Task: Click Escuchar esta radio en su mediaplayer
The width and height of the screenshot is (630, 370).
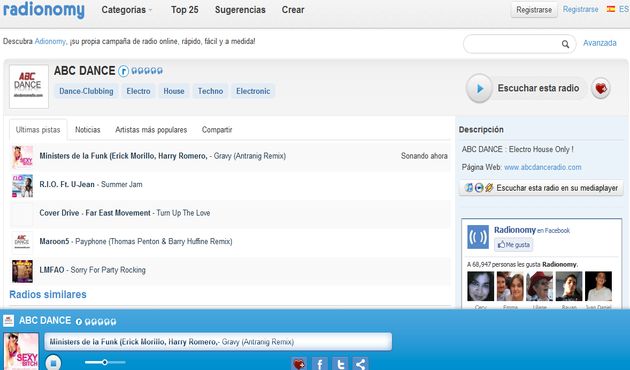Action: (542, 188)
